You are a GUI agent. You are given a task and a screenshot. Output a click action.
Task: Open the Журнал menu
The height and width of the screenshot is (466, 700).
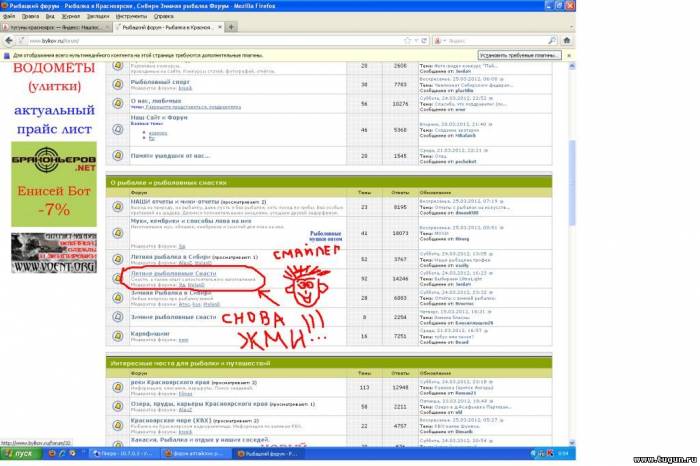(71, 16)
